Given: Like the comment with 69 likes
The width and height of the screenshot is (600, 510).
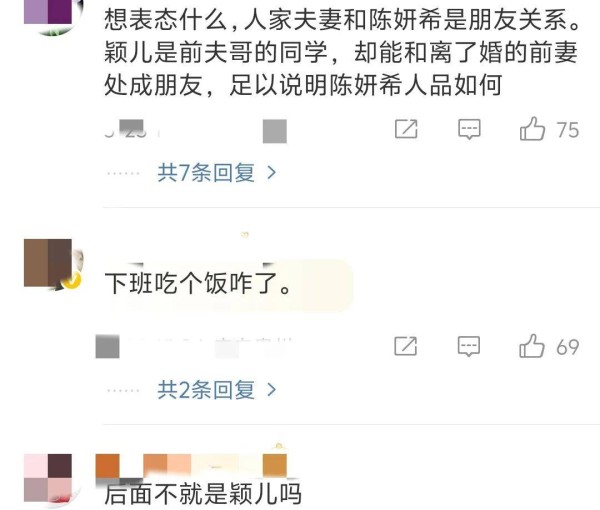Looking at the screenshot, I should pos(532,346).
